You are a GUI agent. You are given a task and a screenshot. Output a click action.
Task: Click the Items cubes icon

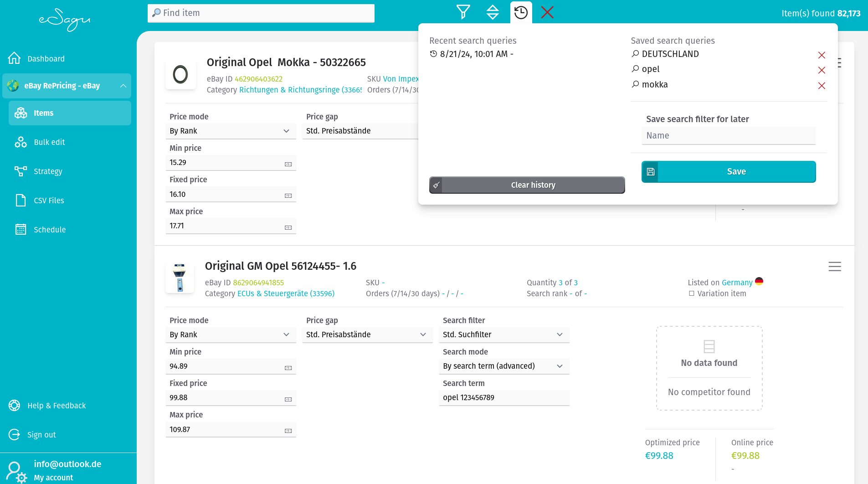pos(21,113)
